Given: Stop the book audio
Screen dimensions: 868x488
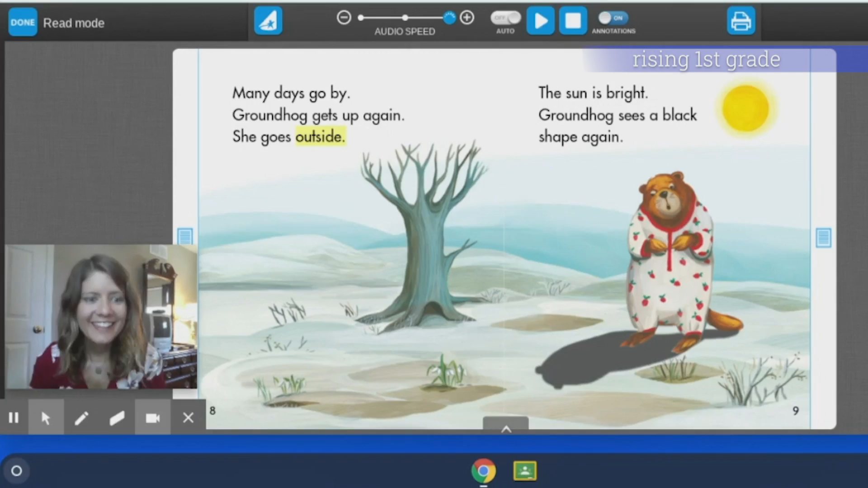Looking at the screenshot, I should point(573,21).
